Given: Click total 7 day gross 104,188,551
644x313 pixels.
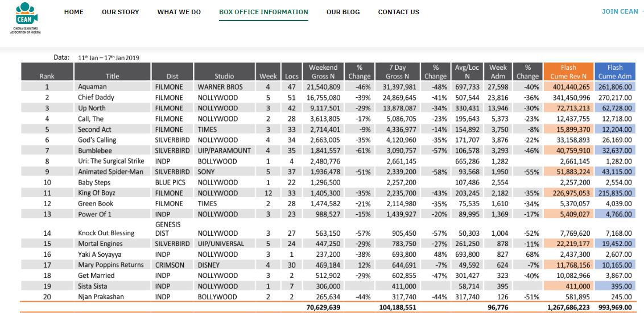Looking at the screenshot, I should [397, 307].
